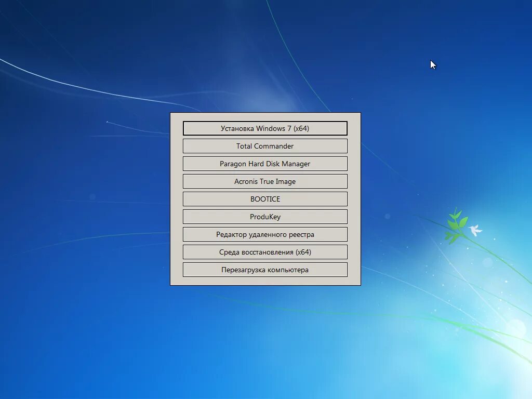Enter the x64 recovery environment
Viewport: 532px width, 399px height.
pyautogui.click(x=265, y=252)
